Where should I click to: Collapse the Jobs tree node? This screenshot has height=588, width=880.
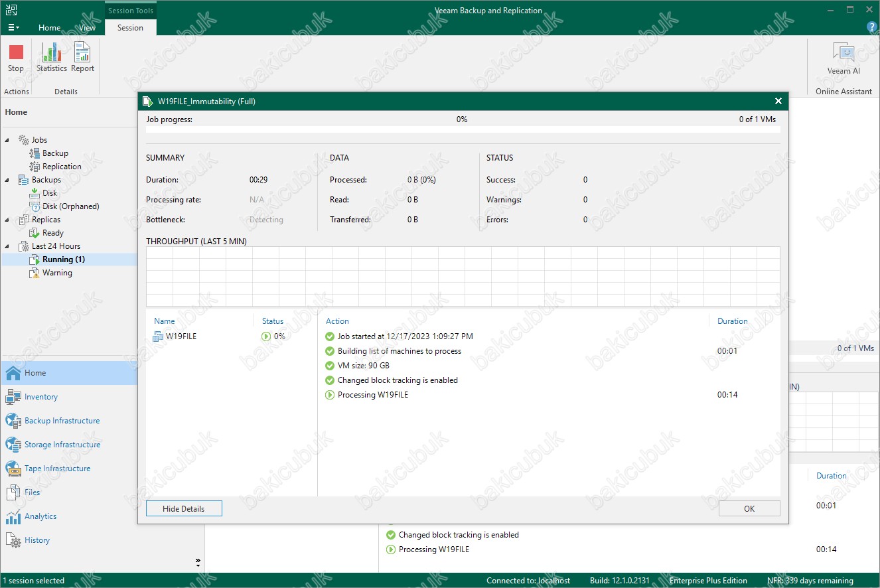click(7, 140)
